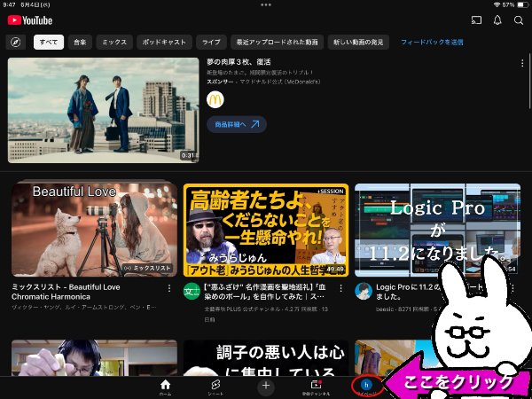Select the すべて filter chip
The height and width of the screenshot is (399, 532).
coord(49,43)
